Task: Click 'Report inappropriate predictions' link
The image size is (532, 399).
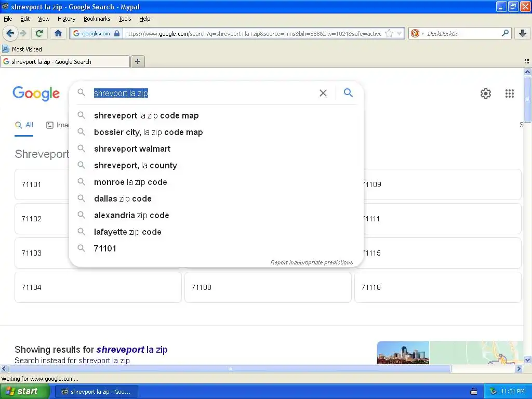Action: [312, 262]
